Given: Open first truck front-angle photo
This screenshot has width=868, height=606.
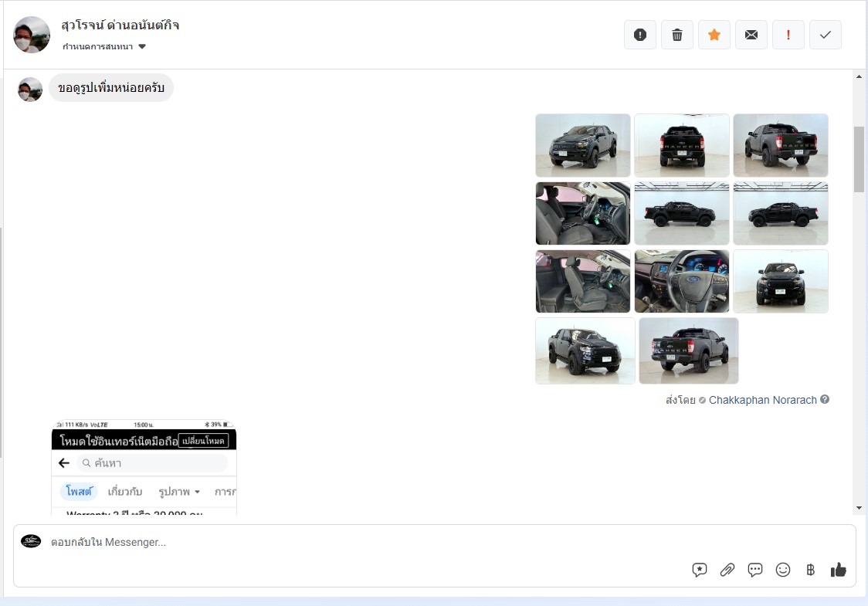Looking at the screenshot, I should [x=583, y=146].
